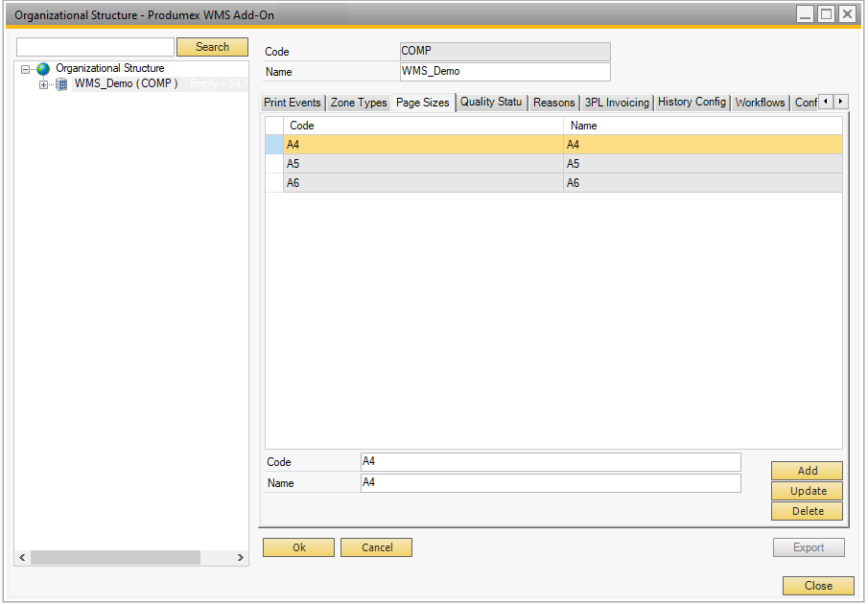
Task: Click Update to save page size
Action: [807, 491]
